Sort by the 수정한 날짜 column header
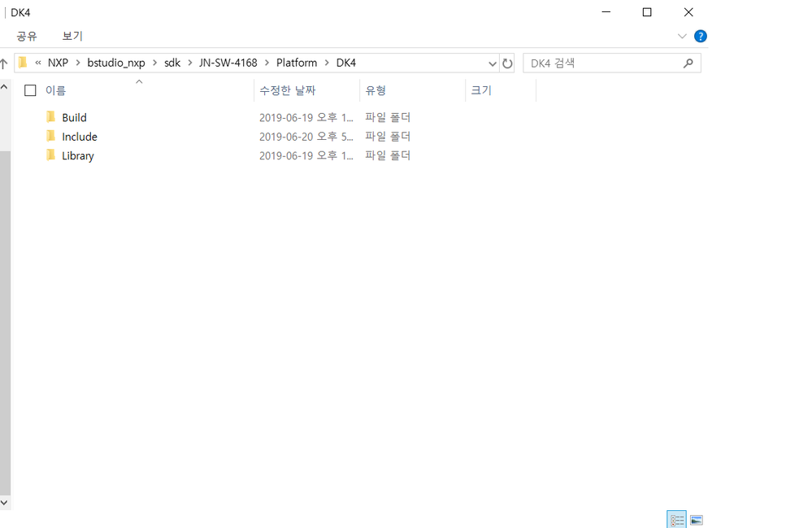The height and width of the screenshot is (528, 812). [x=288, y=90]
